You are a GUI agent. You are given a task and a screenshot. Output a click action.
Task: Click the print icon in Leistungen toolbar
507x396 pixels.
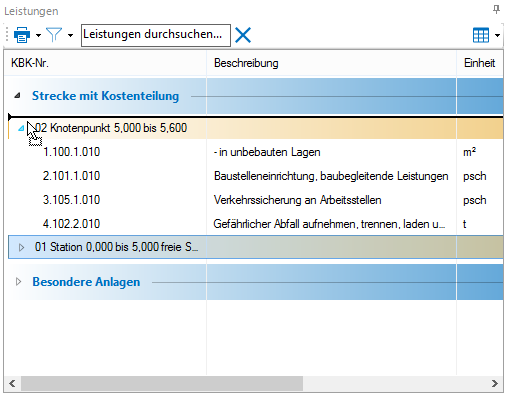point(22,35)
